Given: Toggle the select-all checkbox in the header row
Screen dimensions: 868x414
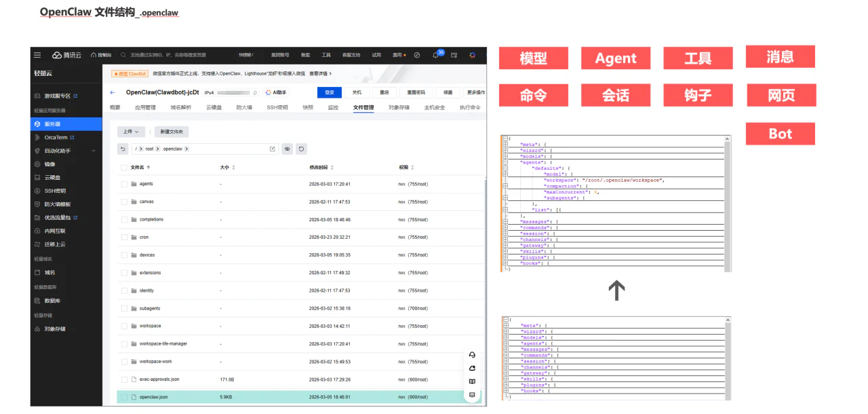Looking at the screenshot, I should (123, 167).
